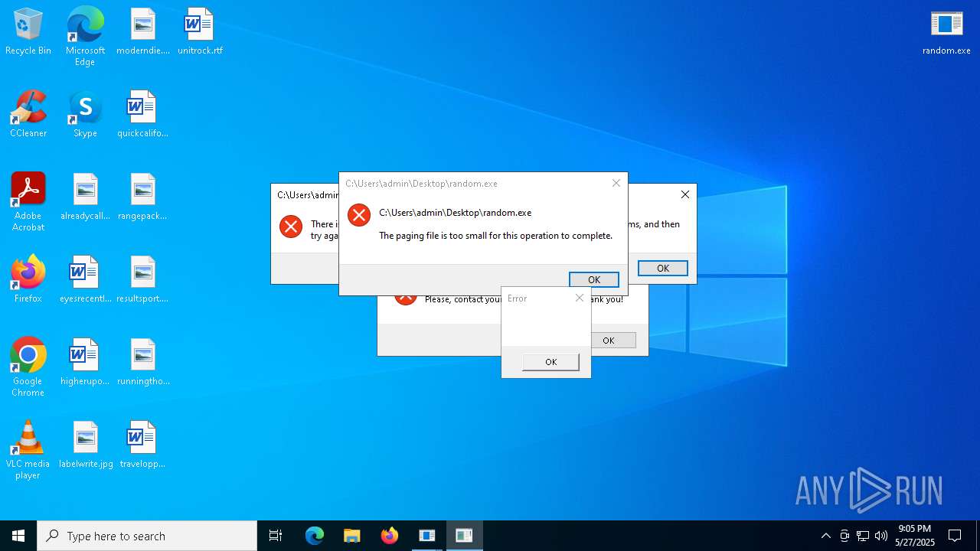Screen dimensions: 980x551
Task: Select the eyesrecentl Word document
Action: pos(85,280)
